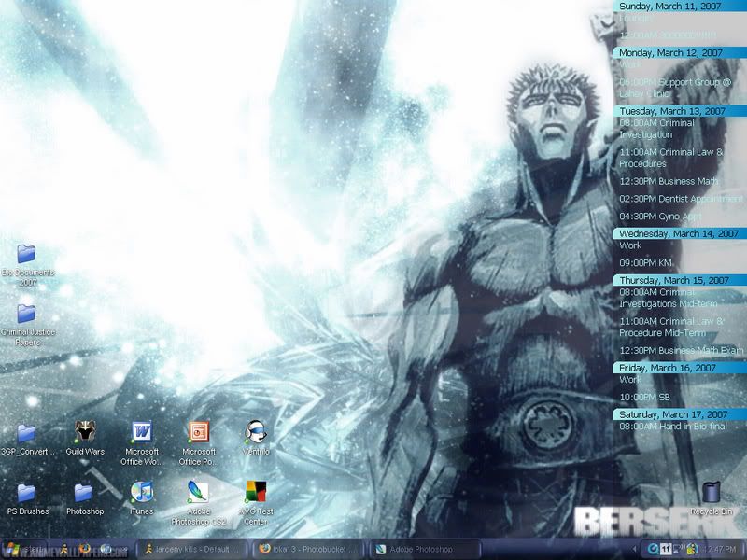
Task: Select the Ventrilo desktop shortcut
Action: point(256,439)
